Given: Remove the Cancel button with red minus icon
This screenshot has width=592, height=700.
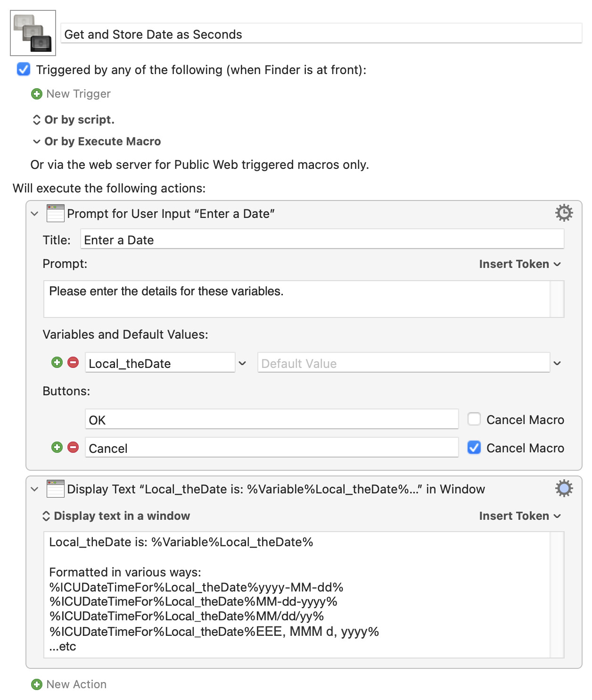Looking at the screenshot, I should (x=73, y=447).
